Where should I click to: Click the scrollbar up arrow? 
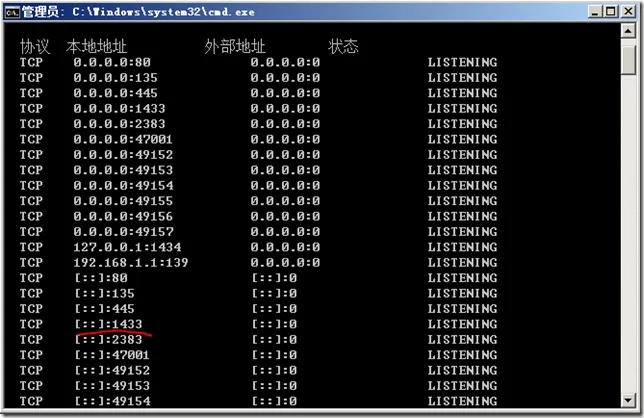pos(628,31)
